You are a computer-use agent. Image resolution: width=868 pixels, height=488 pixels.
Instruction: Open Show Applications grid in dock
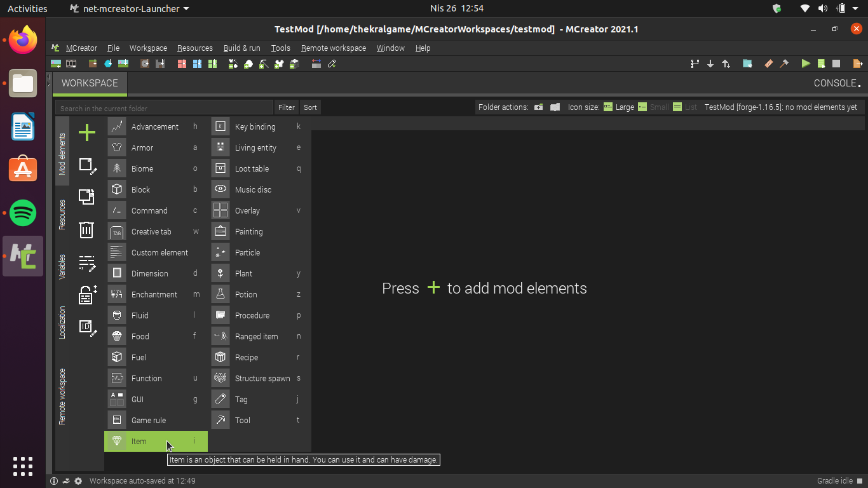pyautogui.click(x=23, y=466)
